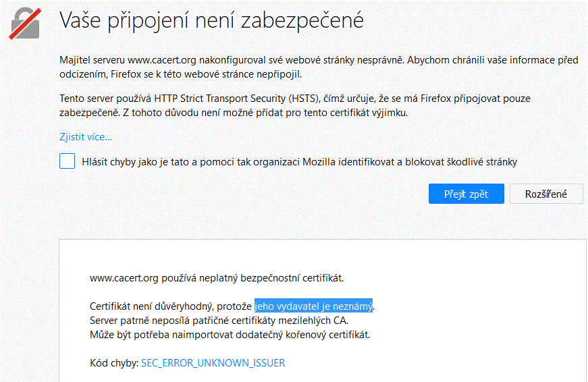Screen dimensions: 588x382
Task: Enable the Mozilla error reporting checkbox
Action: (x=67, y=161)
